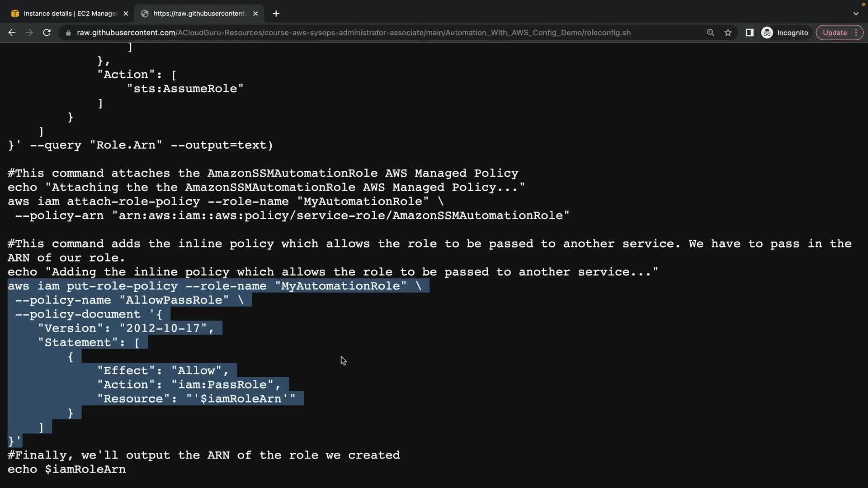Open the zoom magnifier icon in address bar
Image resolution: width=868 pixels, height=488 pixels.
tap(710, 33)
